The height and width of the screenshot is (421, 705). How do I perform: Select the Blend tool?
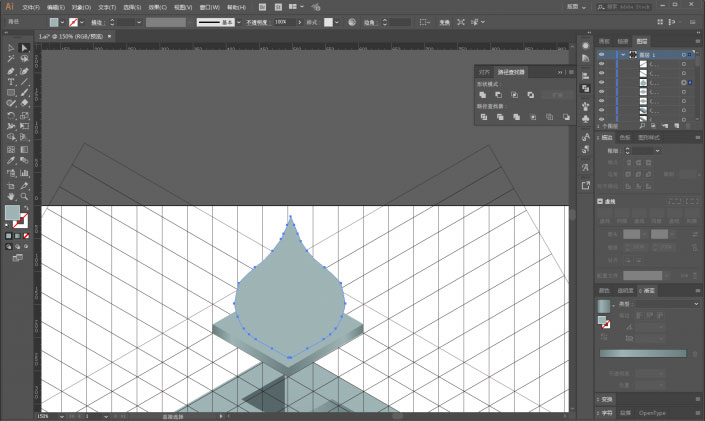[24, 161]
